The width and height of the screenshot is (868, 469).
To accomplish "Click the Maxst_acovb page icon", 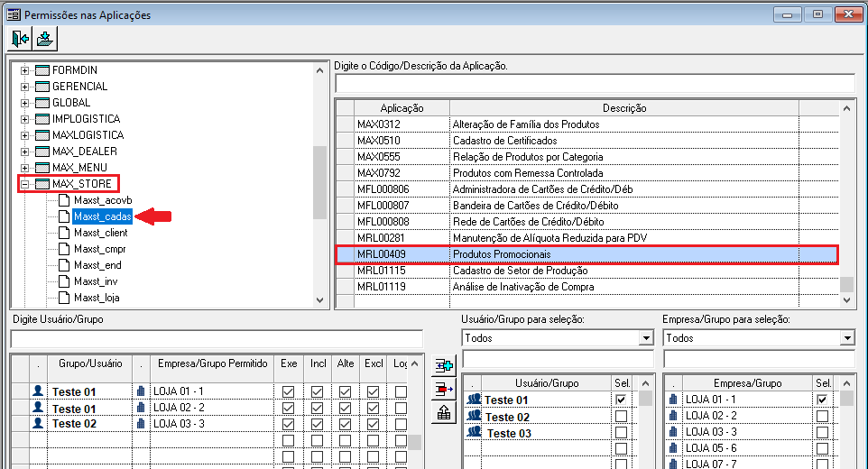I will 64,200.
